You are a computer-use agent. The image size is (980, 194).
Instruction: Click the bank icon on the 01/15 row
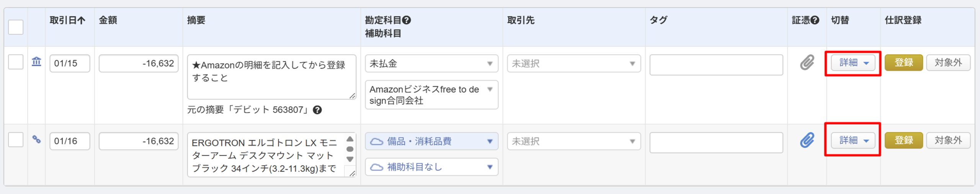click(x=36, y=61)
